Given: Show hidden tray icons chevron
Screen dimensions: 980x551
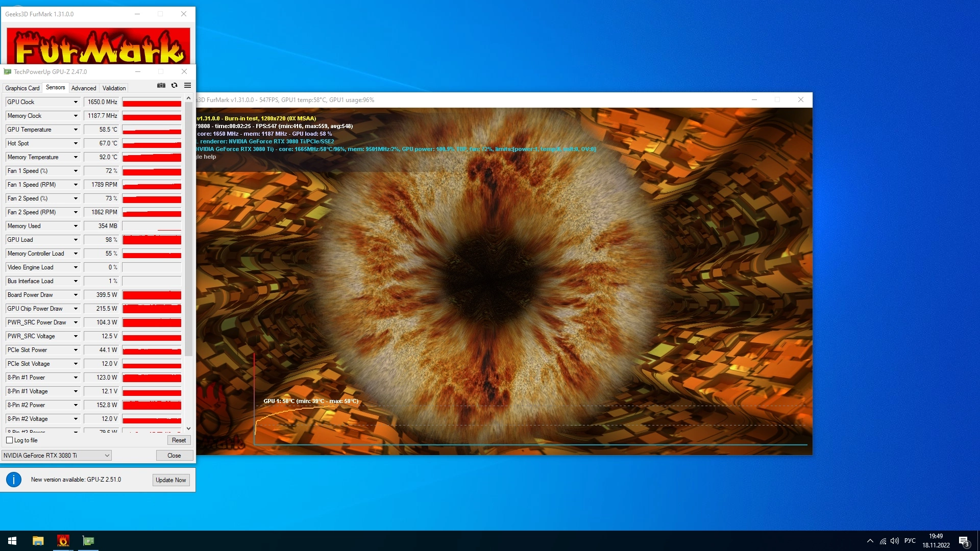Looking at the screenshot, I should [x=870, y=541].
